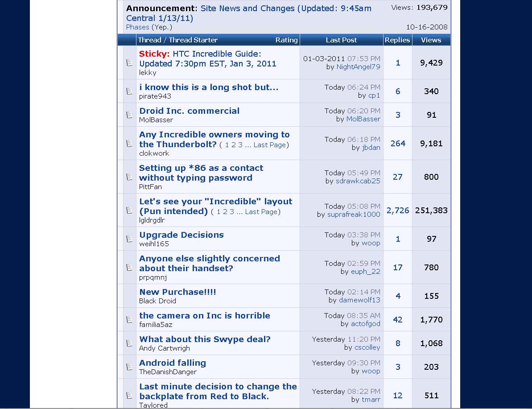This screenshot has width=532, height=409.
Task: Open the Site News and Changes announcement
Action: 248,13
